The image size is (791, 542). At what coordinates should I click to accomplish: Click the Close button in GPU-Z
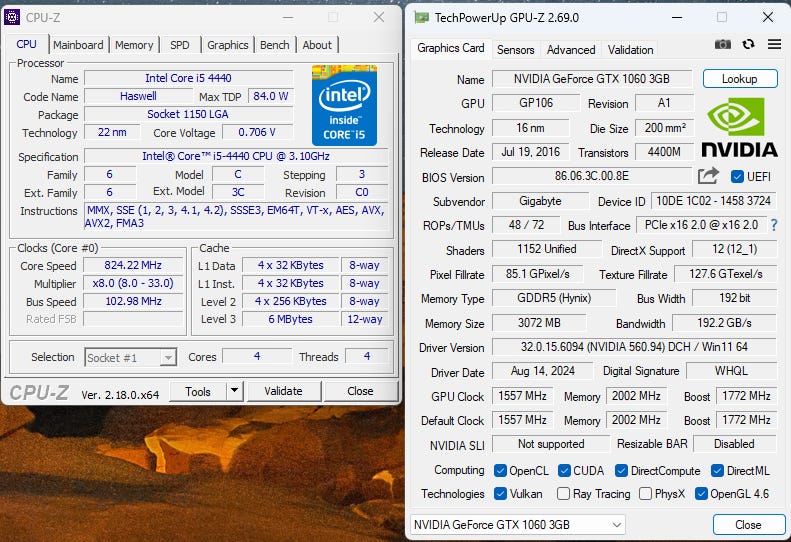(x=749, y=525)
